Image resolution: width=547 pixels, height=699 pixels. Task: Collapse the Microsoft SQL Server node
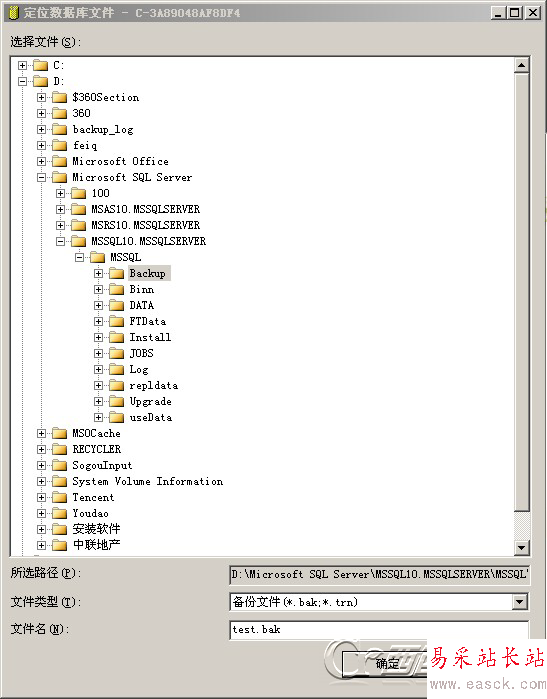(41, 177)
